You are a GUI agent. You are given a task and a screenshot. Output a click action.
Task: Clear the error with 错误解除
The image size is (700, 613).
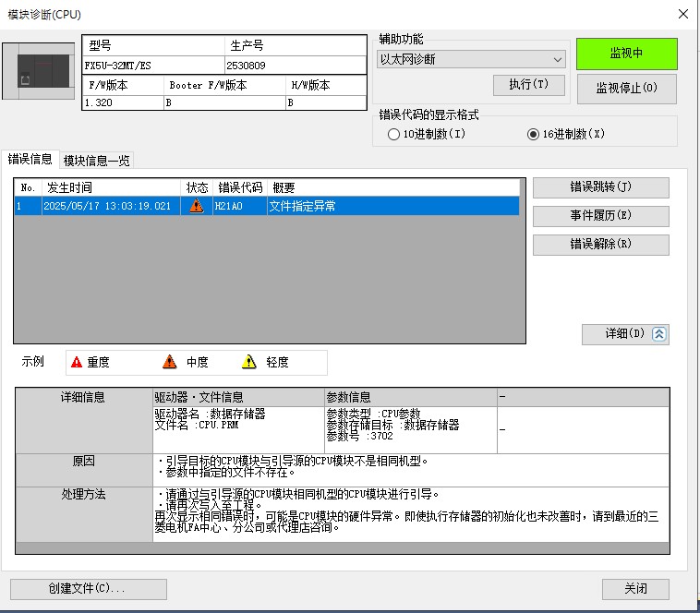tap(600, 245)
